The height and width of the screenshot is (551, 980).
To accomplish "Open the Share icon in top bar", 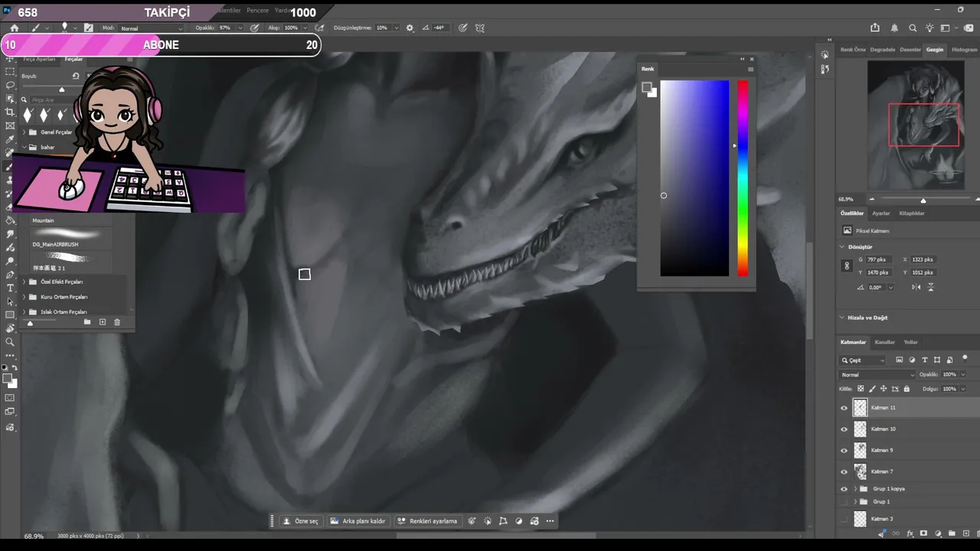I will 876,28.
